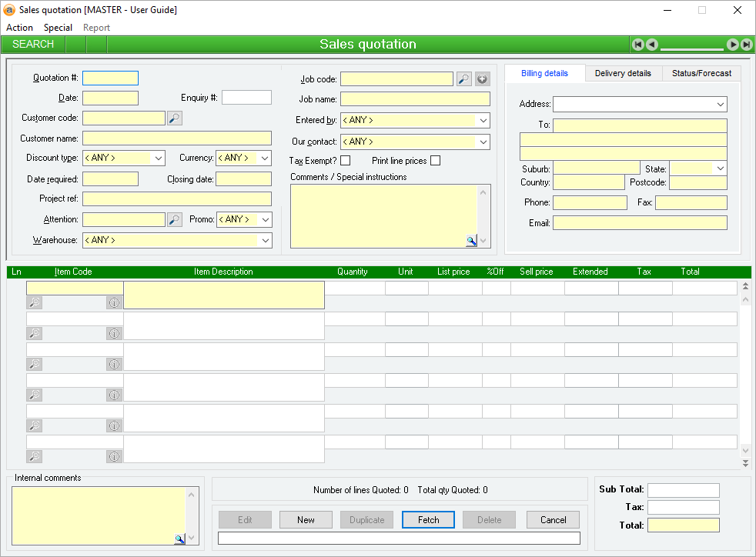756x557 pixels.
Task: Open the billing Address dropdown
Action: tap(721, 104)
